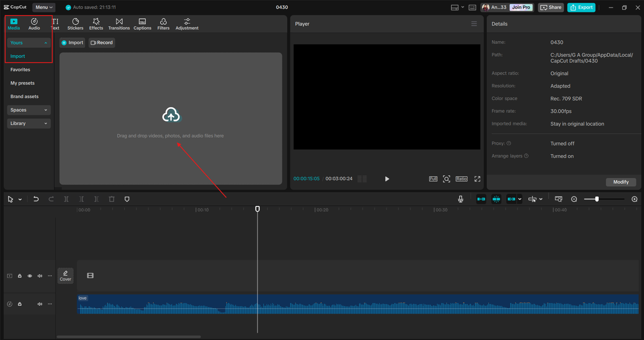Screen dimensions: 644x340
Task: Toggle lock on the main video track
Action: point(20,276)
